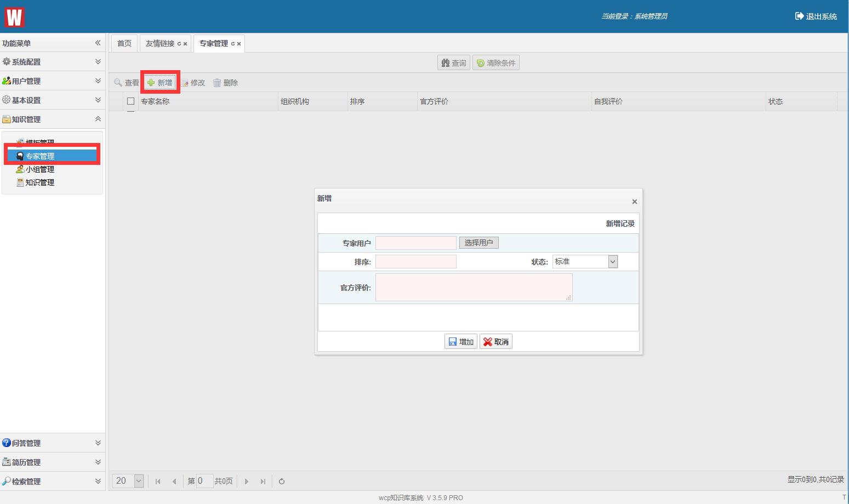Sort by 专家名称 column header

coord(208,101)
